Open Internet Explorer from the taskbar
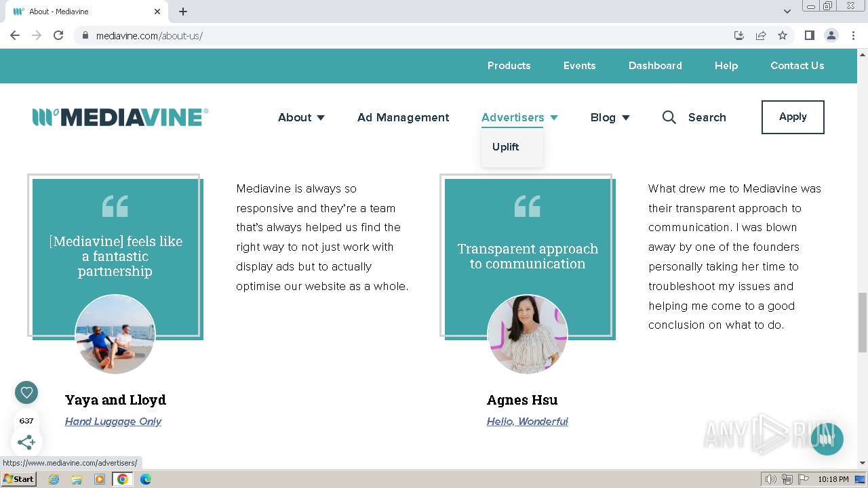 click(54, 479)
